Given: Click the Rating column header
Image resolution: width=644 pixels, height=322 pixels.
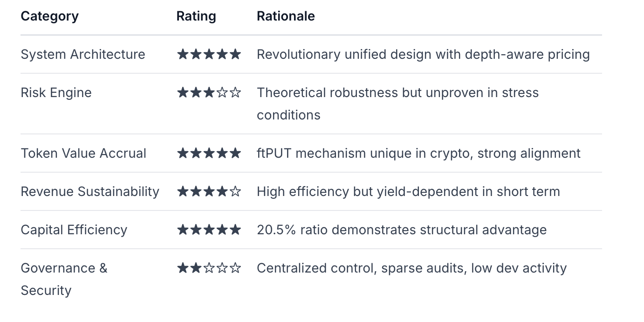Looking at the screenshot, I should (196, 16).
